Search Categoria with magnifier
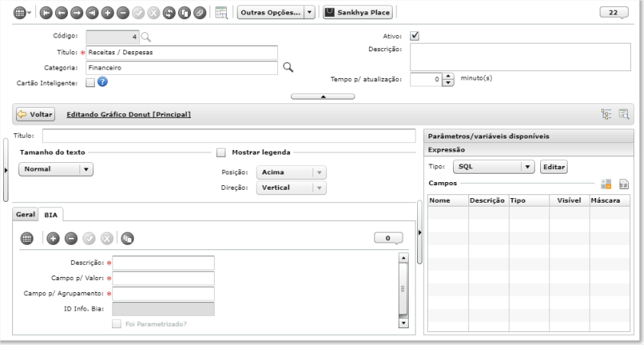The height and width of the screenshot is (345, 644). tap(288, 67)
